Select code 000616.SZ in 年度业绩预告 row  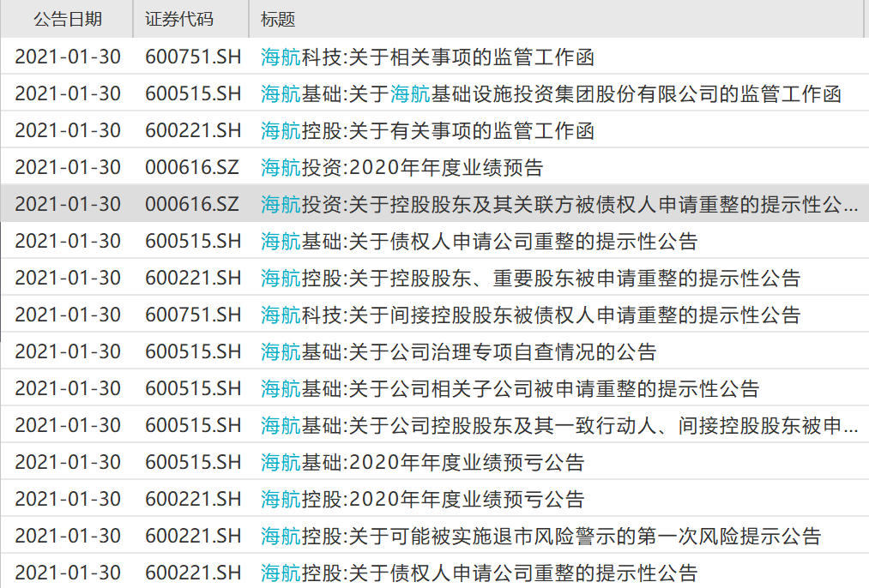(192, 167)
